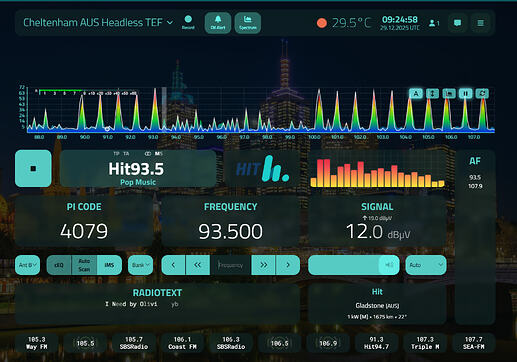Adjust the volume slider
517x362 pixels.
point(354,265)
